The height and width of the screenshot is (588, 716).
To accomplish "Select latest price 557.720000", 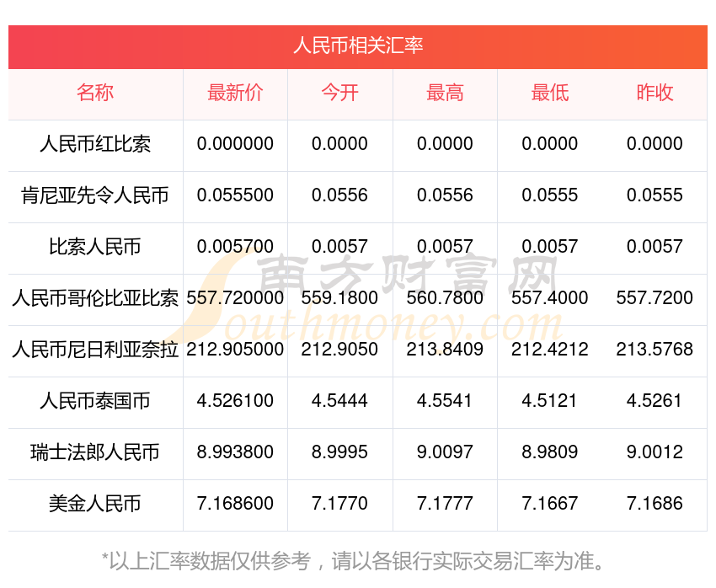I will [x=235, y=298].
